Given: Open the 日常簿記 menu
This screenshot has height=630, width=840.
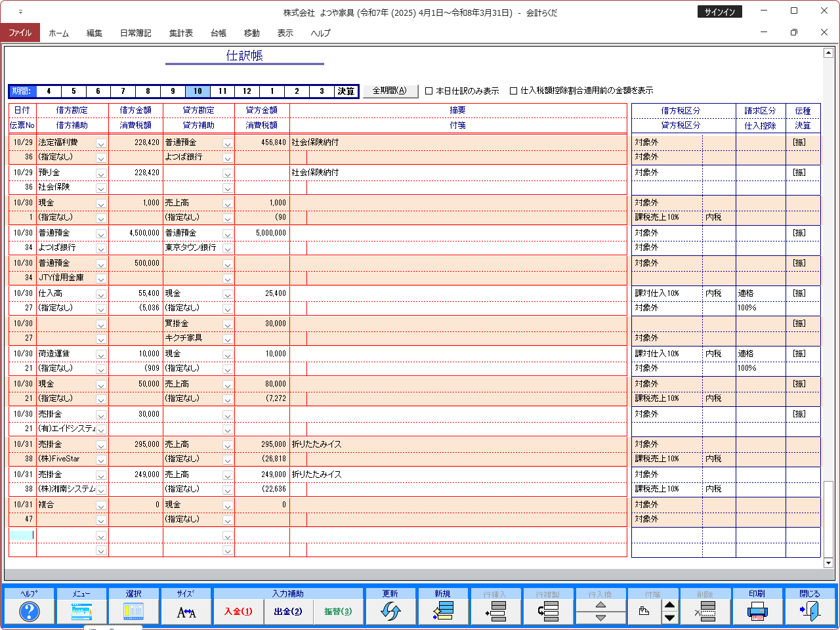Looking at the screenshot, I should pos(135,33).
